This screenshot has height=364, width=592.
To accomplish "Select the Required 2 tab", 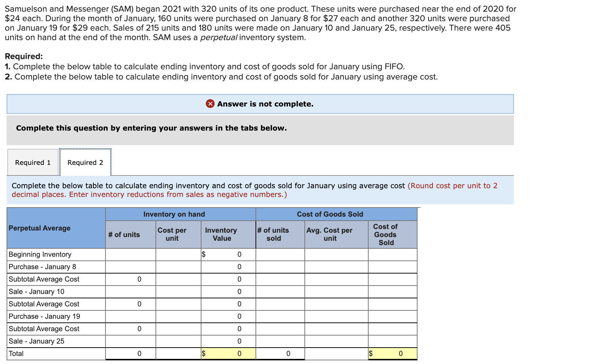I will coord(85,162).
